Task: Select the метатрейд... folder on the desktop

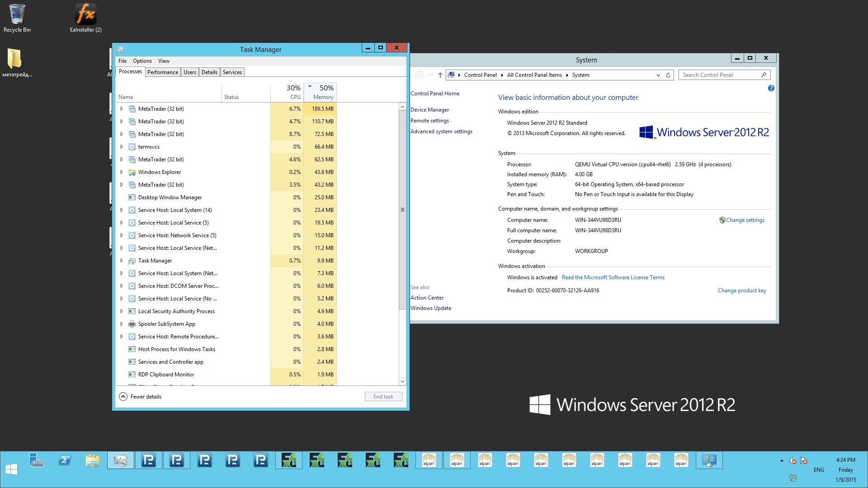Action: coord(17,63)
